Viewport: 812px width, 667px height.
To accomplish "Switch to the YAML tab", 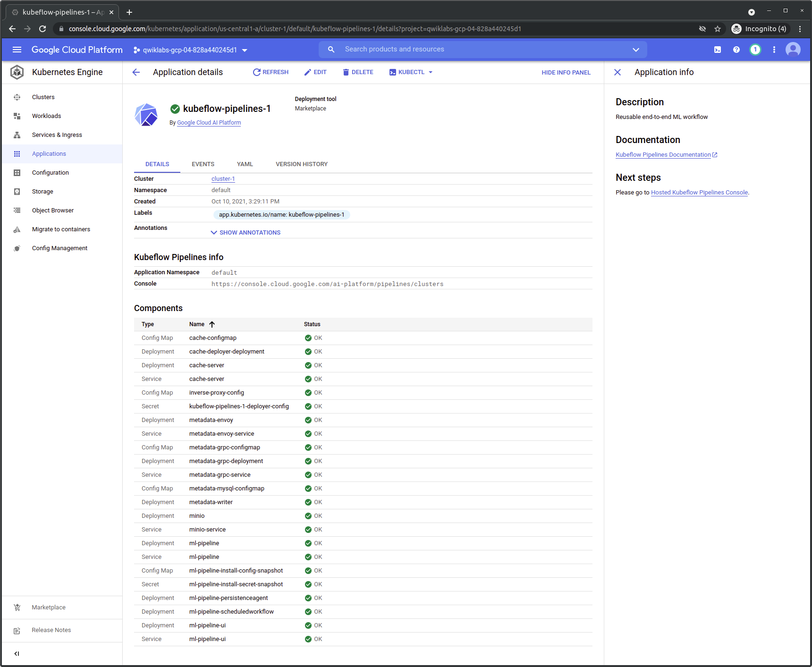I will [245, 164].
